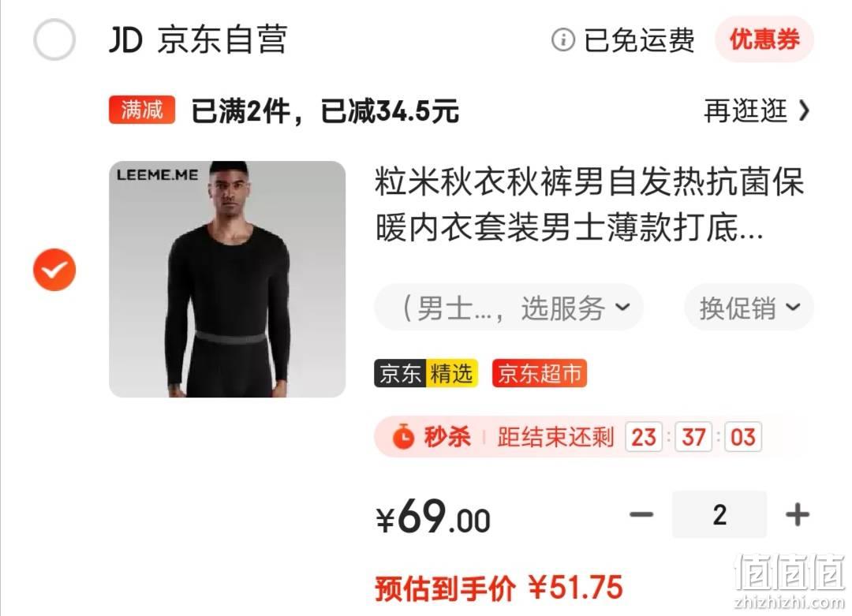Tap the info icon beside 已免运费
The image size is (852, 616).
563,39
